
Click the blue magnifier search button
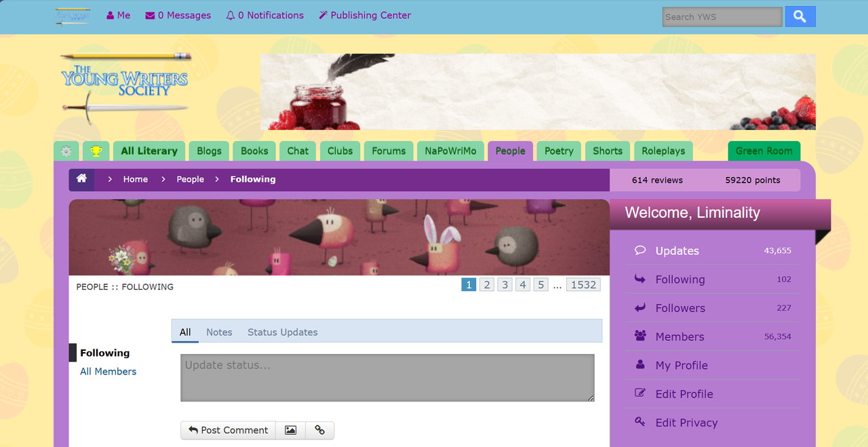[x=800, y=17]
